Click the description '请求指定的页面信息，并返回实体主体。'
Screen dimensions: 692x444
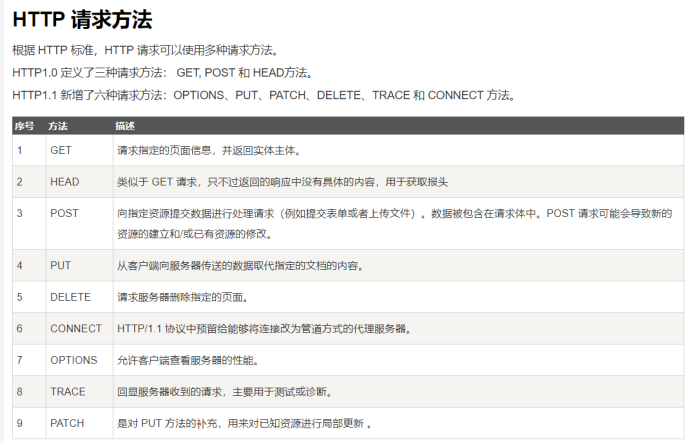coord(209,151)
